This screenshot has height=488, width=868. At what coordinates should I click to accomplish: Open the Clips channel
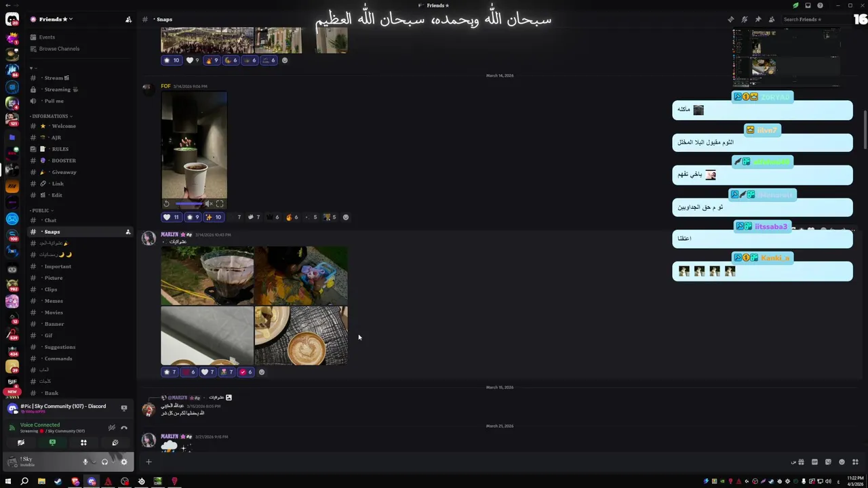pos(80,289)
